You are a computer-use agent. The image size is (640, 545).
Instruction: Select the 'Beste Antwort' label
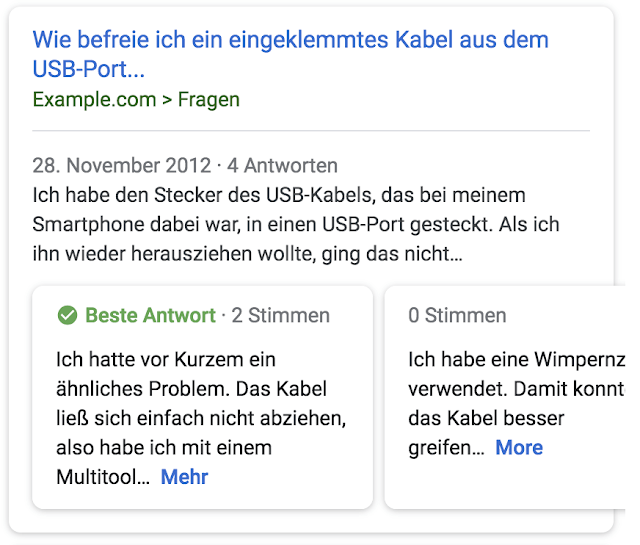(150, 316)
